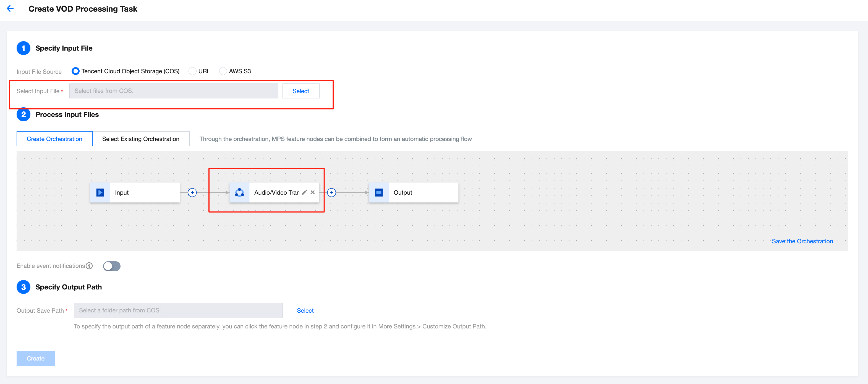Remove the Audio/Video Transcoding node with X

(313, 192)
